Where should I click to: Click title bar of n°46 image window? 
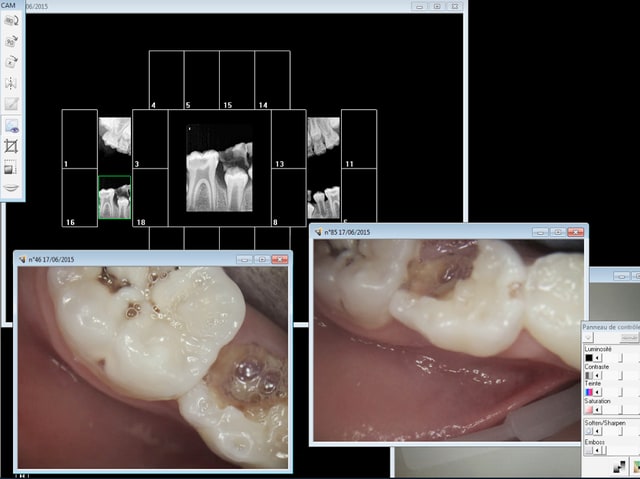(x=130, y=259)
